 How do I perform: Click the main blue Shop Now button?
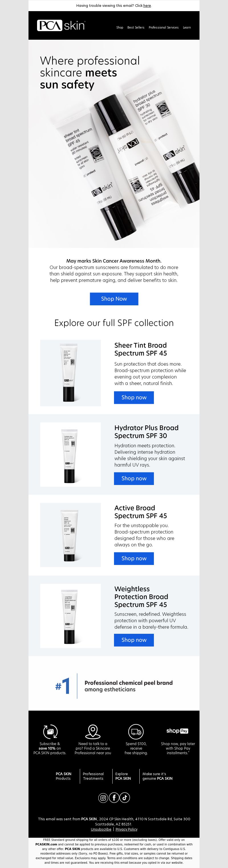(114, 299)
